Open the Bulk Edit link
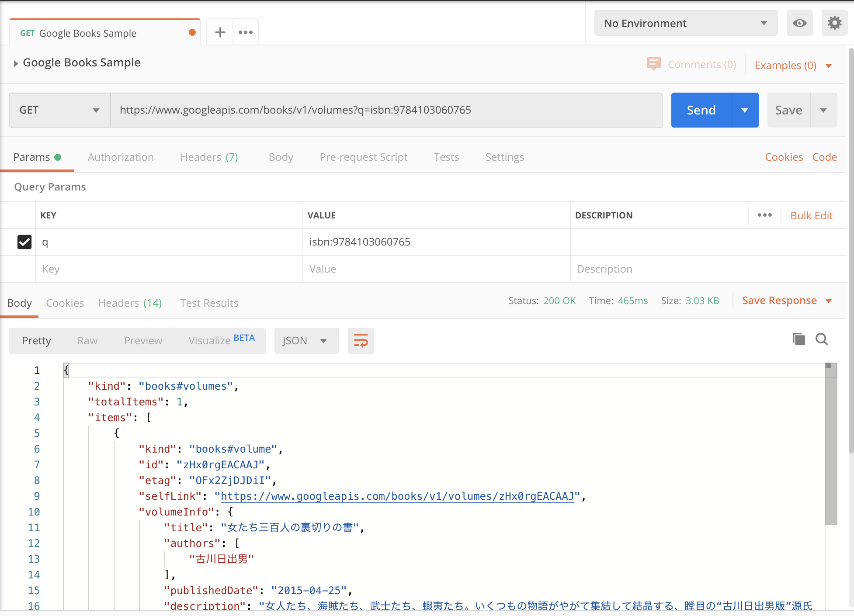Viewport: 854px width, 616px height. pos(812,215)
